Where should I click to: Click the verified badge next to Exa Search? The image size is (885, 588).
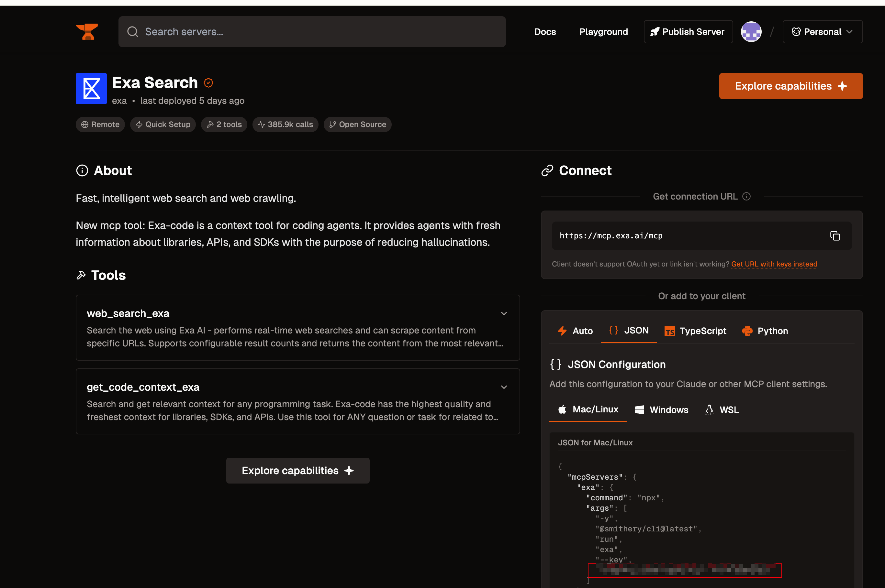[x=209, y=83]
